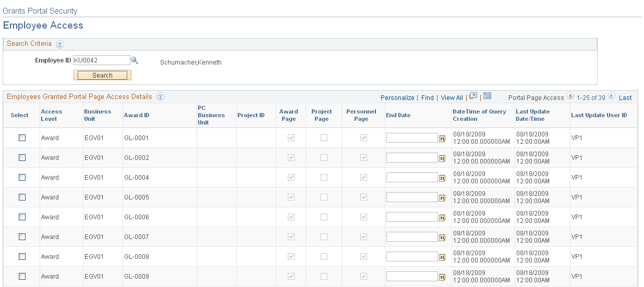This screenshot has width=644, height=287.
Task: Toggle Personnel Page checkbox for GL-0001
Action: 364,138
